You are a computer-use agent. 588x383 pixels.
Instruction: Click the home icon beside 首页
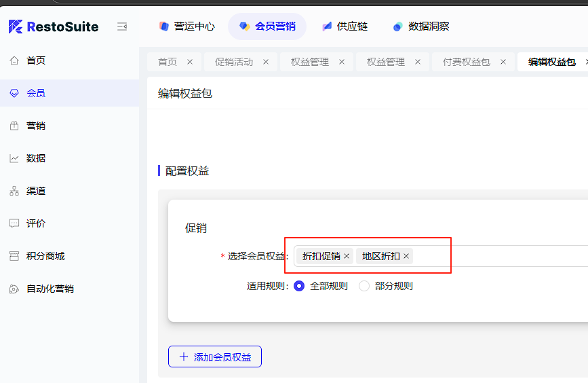(14, 60)
